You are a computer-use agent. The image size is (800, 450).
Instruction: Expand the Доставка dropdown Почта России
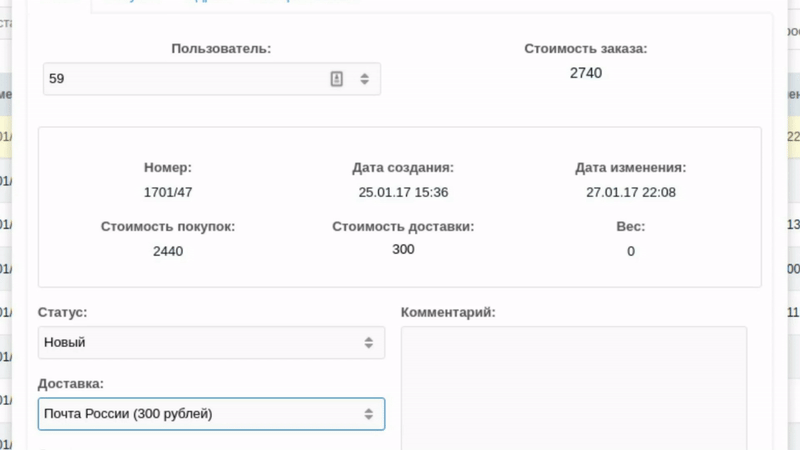tap(200, 414)
